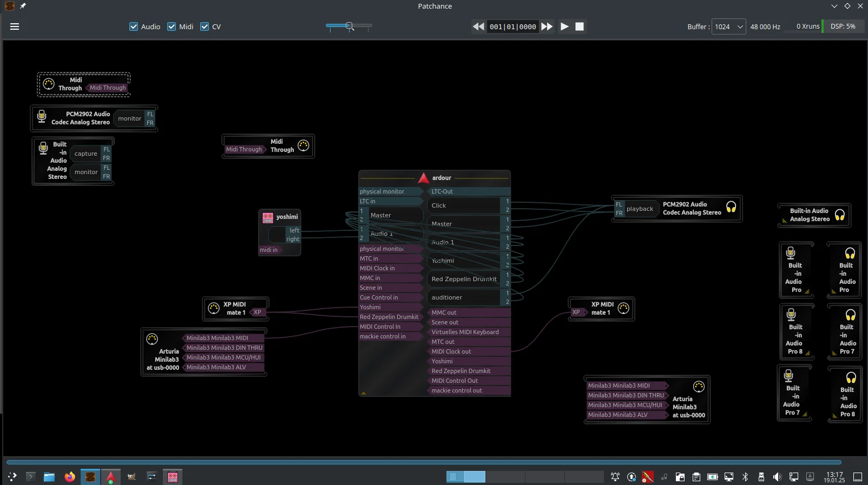The height and width of the screenshot is (485, 868).
Task: Rewind the JACK transport
Action: (x=478, y=26)
